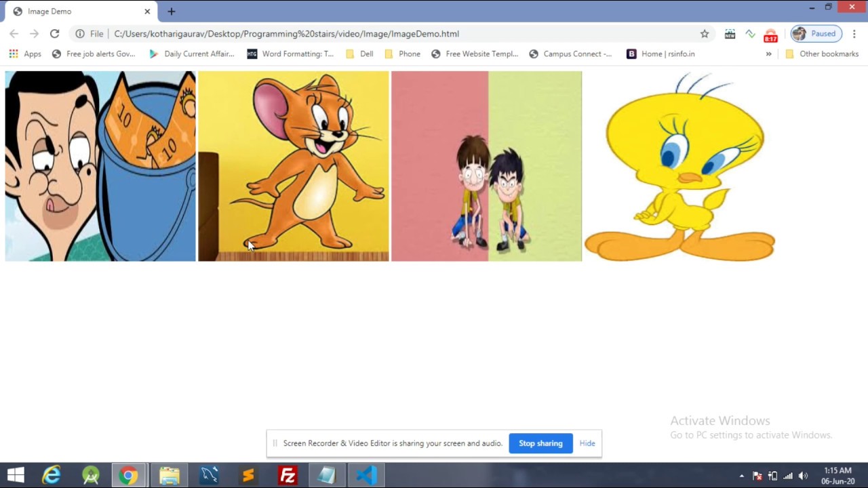The height and width of the screenshot is (488, 868).
Task: Open the volume speaker icon
Action: pyautogui.click(x=804, y=476)
